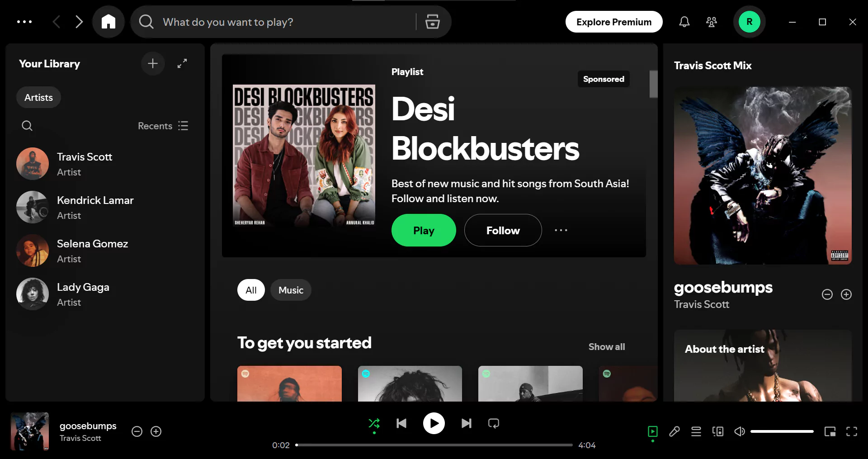Click the Travis Scott Mix title
Screen dimensions: 868x459
(x=712, y=66)
